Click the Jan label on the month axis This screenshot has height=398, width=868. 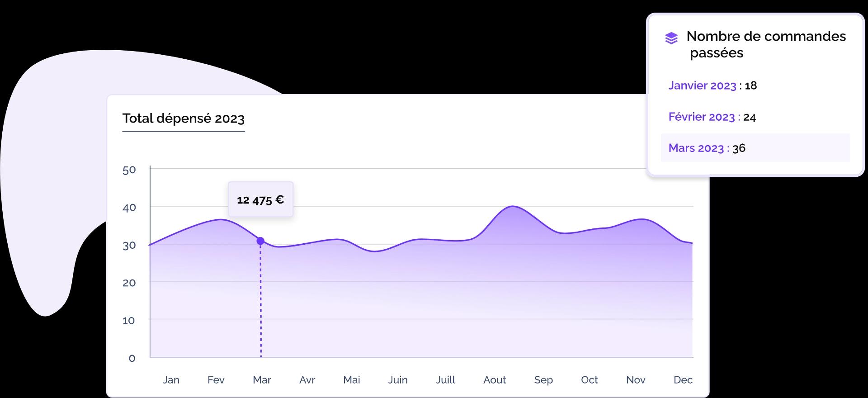coord(171,380)
